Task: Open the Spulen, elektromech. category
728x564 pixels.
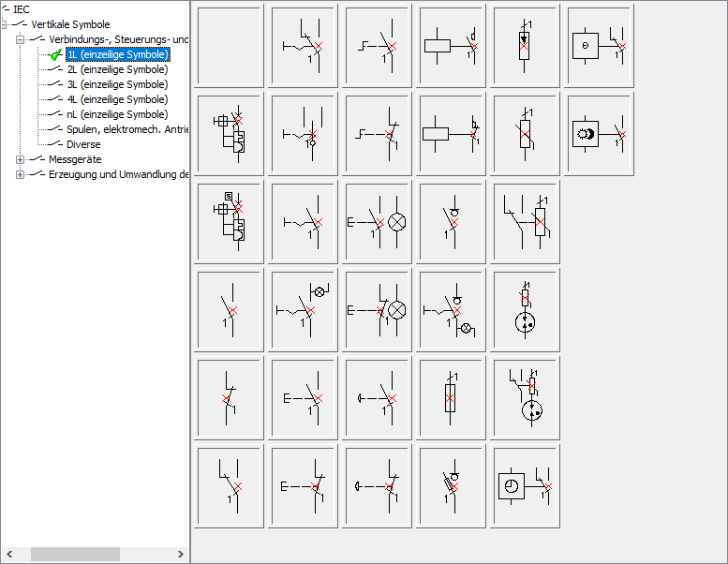Action: 126,129
